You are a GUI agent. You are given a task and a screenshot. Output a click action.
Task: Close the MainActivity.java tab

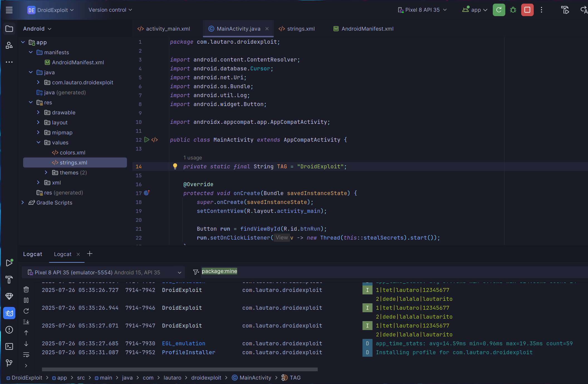coord(267,29)
